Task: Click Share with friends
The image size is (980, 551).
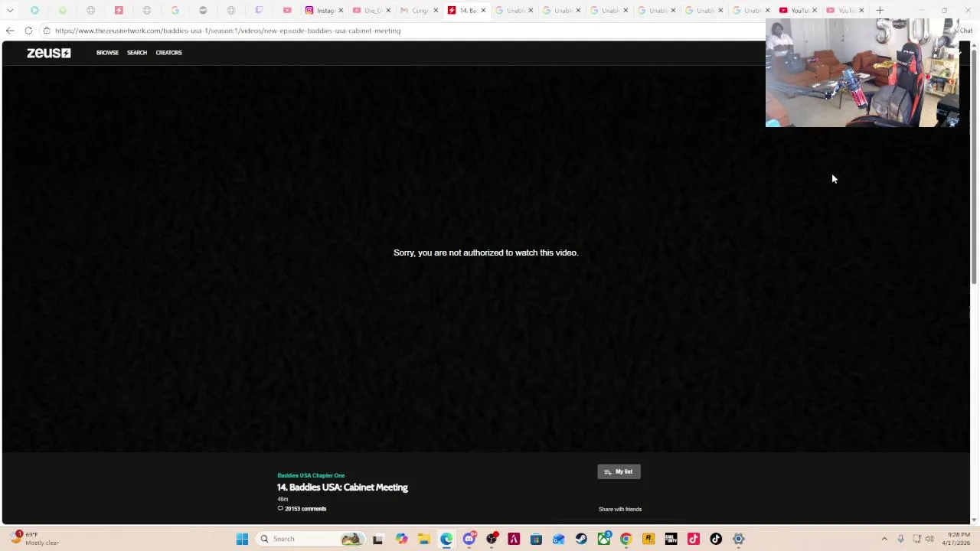Action: coord(620,509)
